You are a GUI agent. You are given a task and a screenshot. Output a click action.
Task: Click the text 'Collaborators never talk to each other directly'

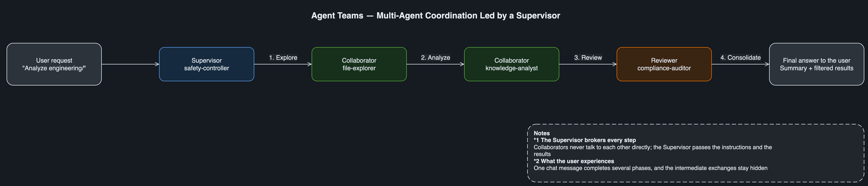tap(592, 147)
